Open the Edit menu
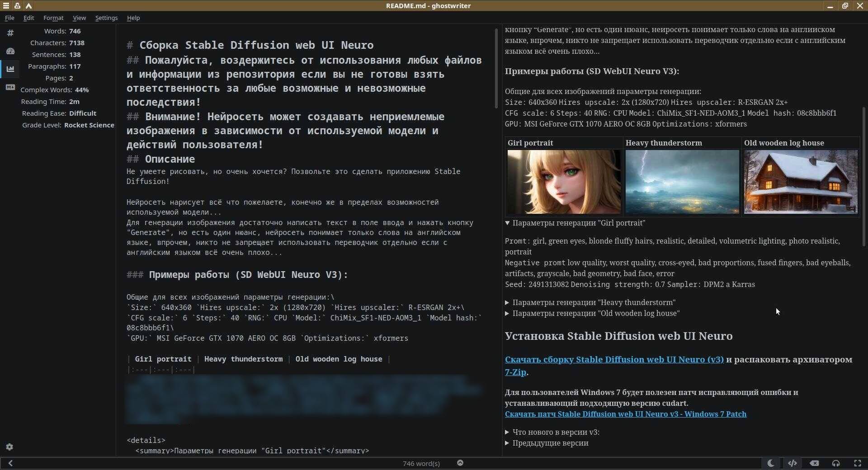The height and width of the screenshot is (470, 868). tap(28, 18)
